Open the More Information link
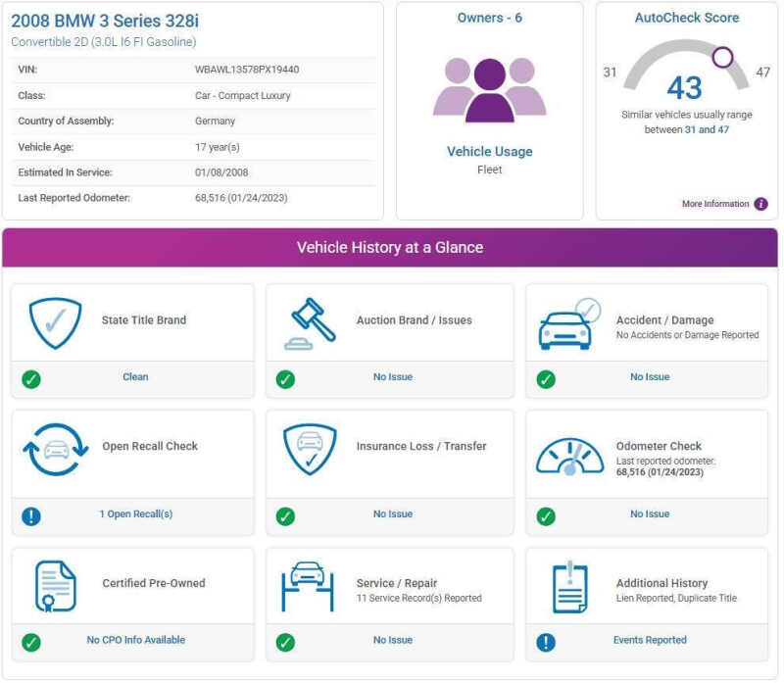This screenshot has width=784, height=683. coord(714,204)
